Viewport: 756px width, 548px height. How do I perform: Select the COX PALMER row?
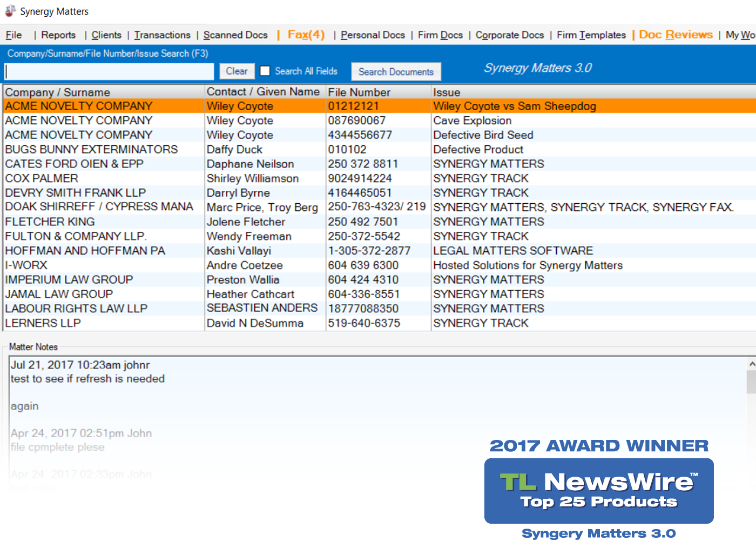380,178
